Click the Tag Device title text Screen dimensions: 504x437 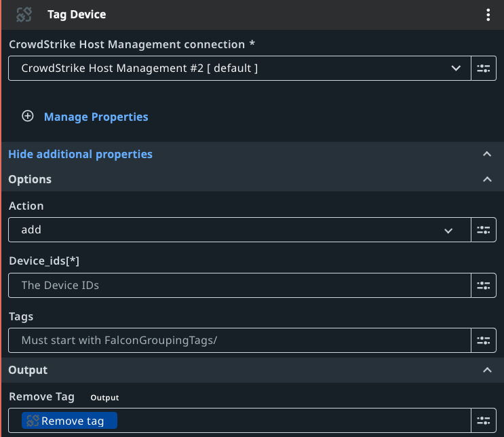tap(77, 14)
